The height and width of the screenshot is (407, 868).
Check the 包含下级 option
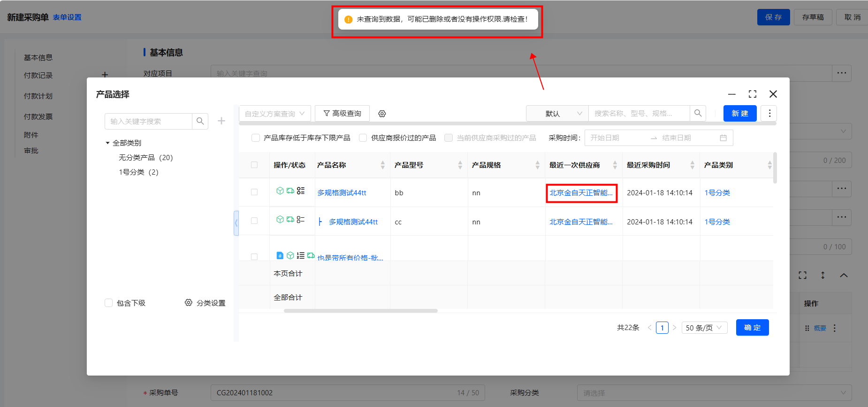pos(109,303)
